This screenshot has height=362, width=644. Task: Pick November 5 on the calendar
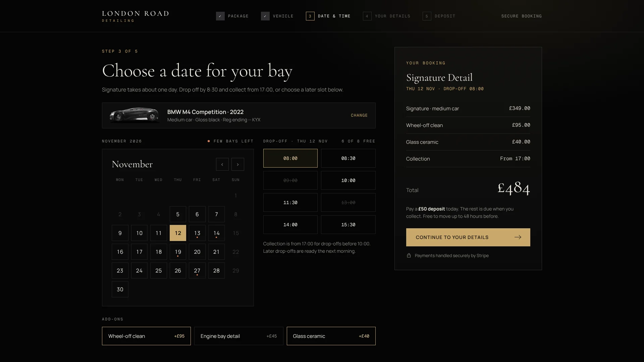[178, 214]
